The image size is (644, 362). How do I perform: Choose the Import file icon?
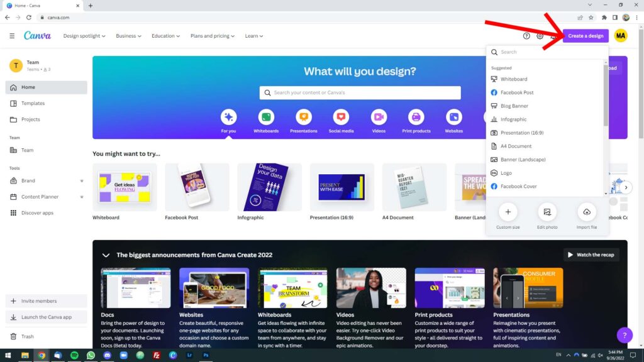[587, 212]
